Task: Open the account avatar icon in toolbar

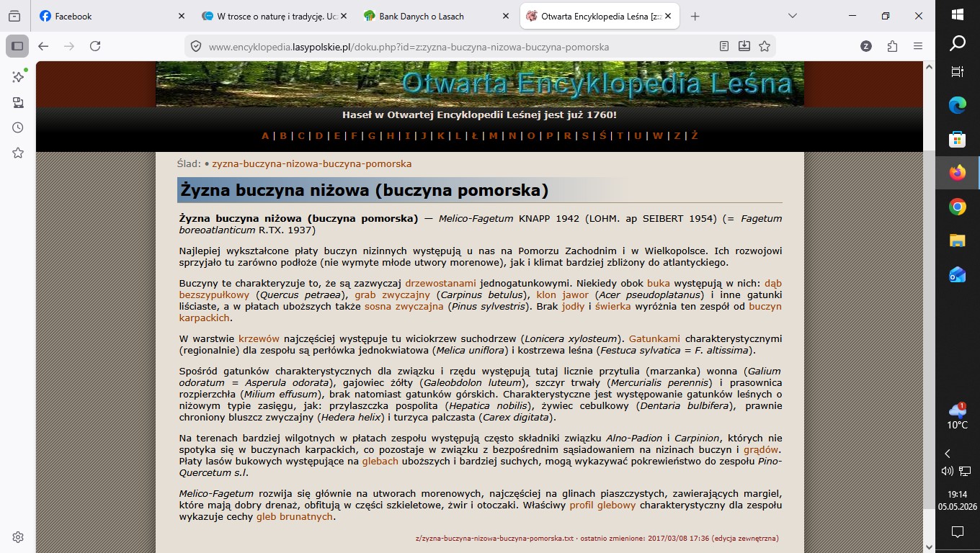Action: 866,46
